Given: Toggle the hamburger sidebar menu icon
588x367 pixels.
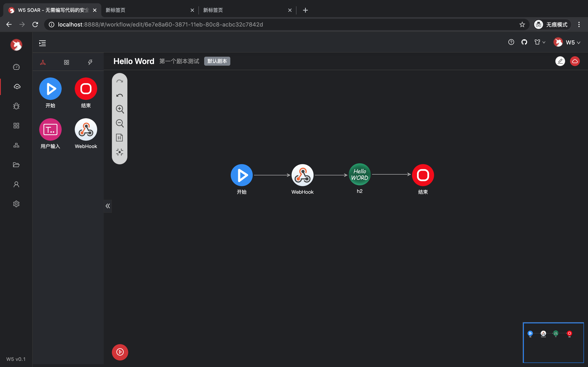Looking at the screenshot, I should tap(42, 43).
